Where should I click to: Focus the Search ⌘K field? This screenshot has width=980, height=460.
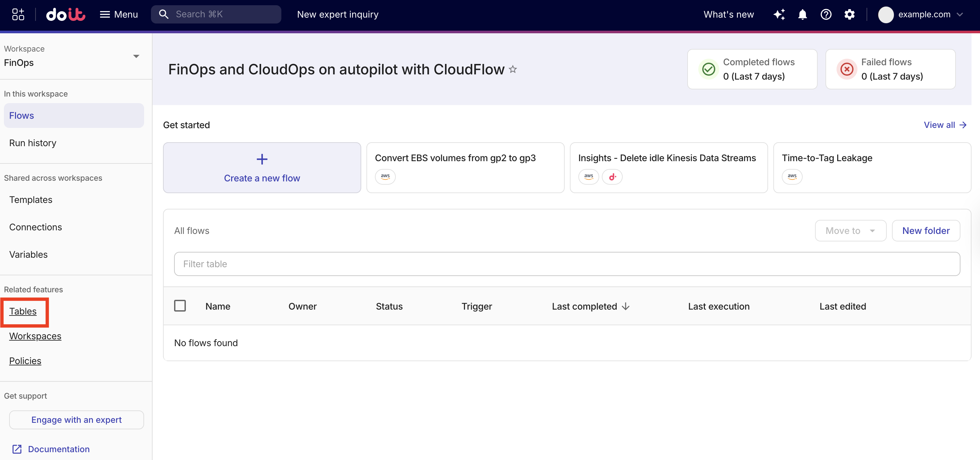click(x=216, y=14)
